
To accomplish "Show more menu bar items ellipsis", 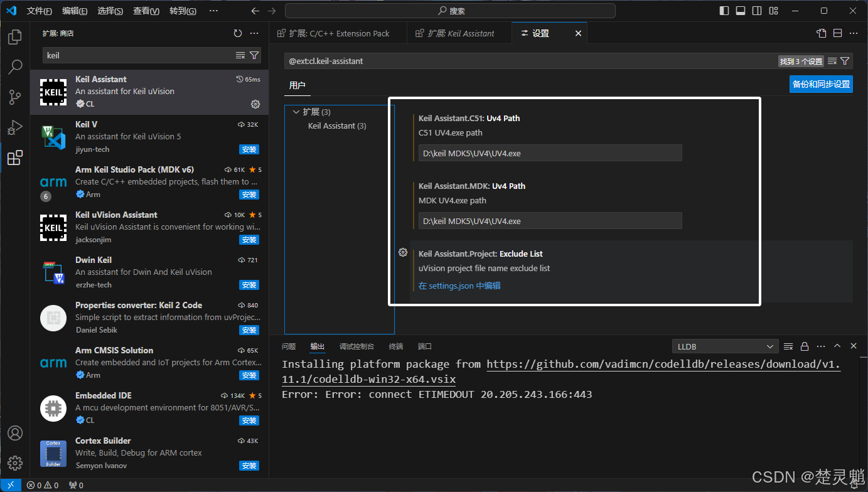I will point(213,11).
